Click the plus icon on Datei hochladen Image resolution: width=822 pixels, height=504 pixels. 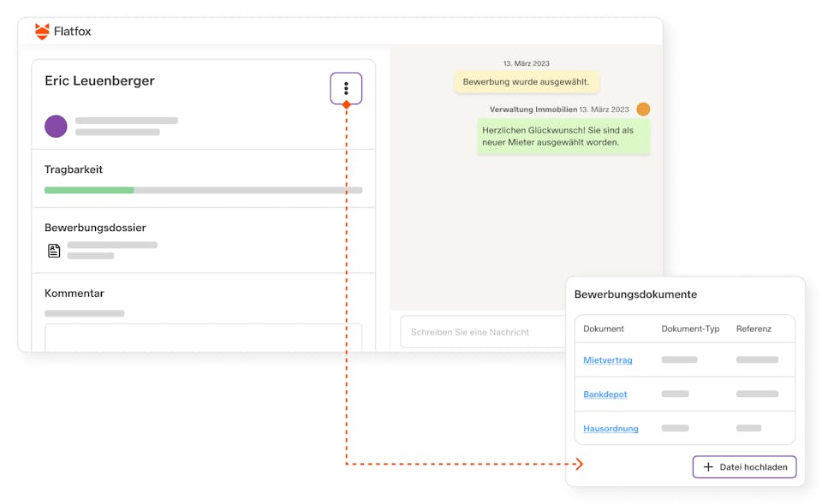[x=708, y=467]
